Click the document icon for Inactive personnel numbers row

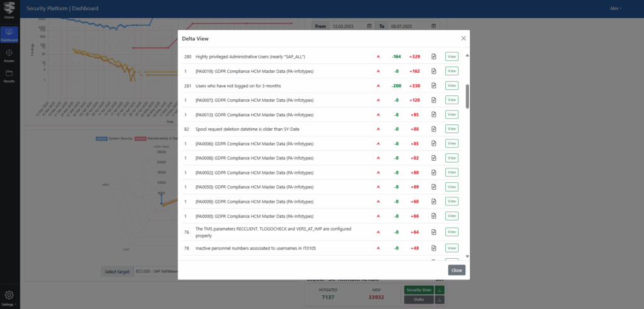point(433,248)
